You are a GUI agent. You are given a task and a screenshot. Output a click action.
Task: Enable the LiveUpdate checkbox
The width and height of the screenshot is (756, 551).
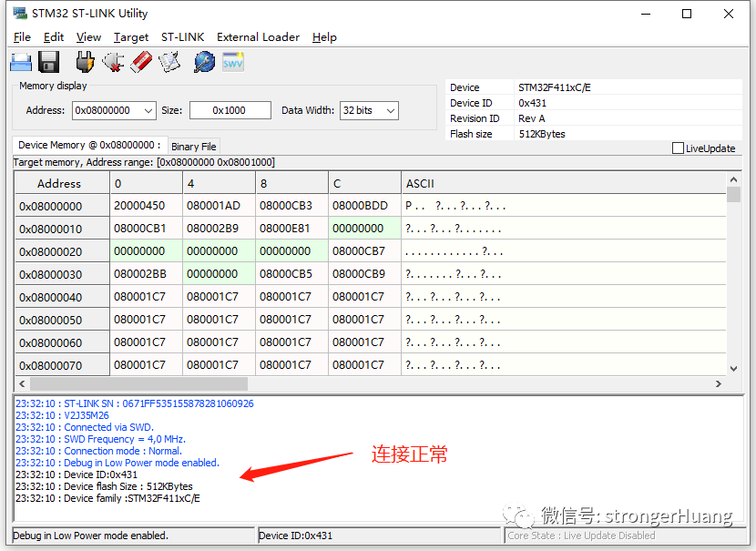tap(678, 148)
